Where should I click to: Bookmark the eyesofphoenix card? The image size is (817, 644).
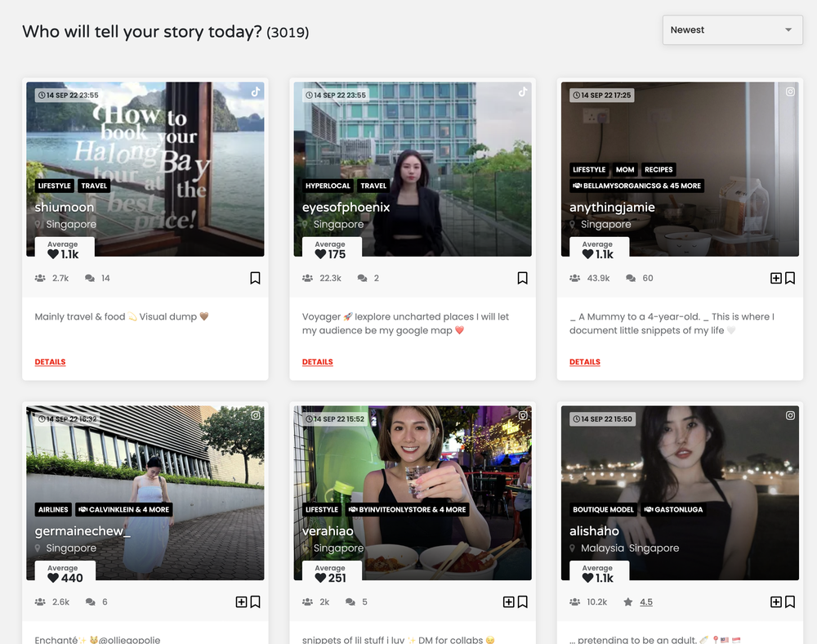coord(522,278)
